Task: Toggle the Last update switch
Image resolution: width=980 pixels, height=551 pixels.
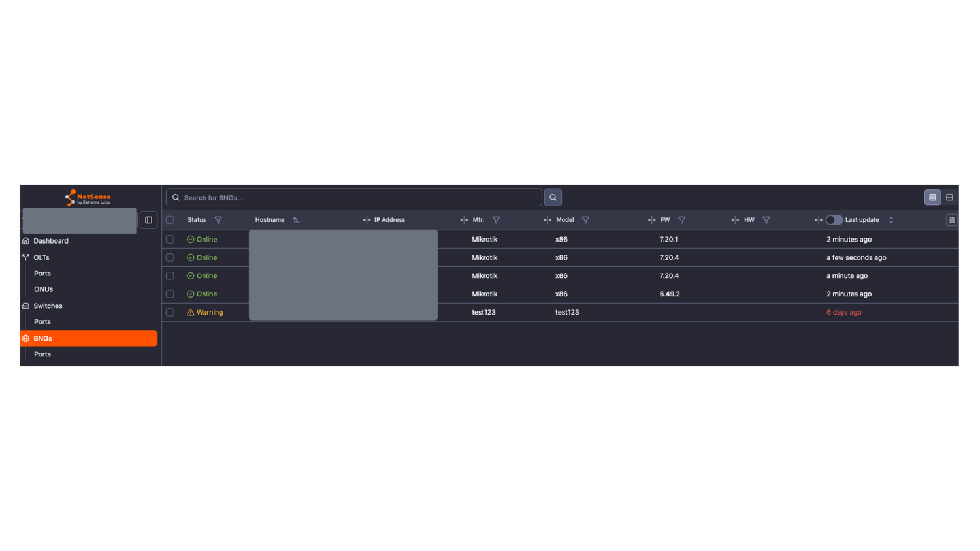Action: point(834,220)
